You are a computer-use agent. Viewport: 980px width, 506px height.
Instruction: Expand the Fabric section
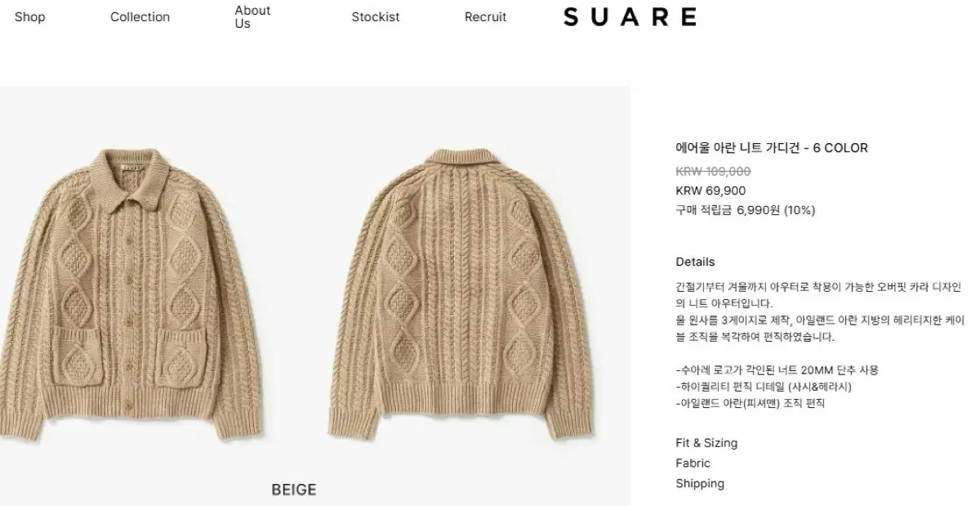click(x=693, y=463)
